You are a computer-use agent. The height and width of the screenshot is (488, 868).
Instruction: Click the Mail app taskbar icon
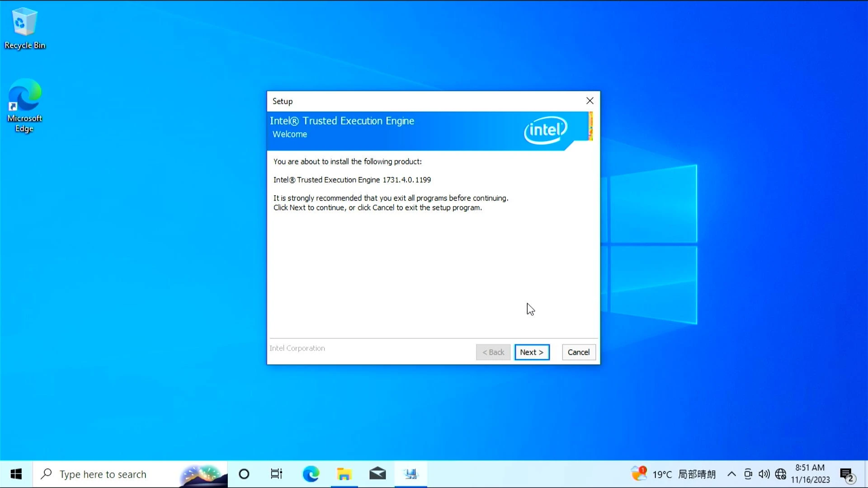378,474
